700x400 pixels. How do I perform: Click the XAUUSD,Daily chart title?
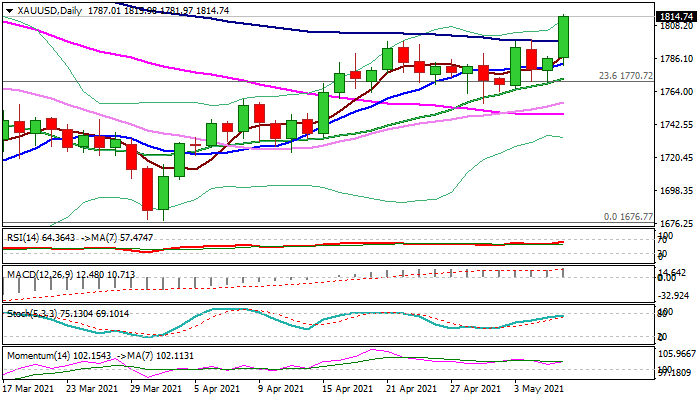click(x=45, y=8)
